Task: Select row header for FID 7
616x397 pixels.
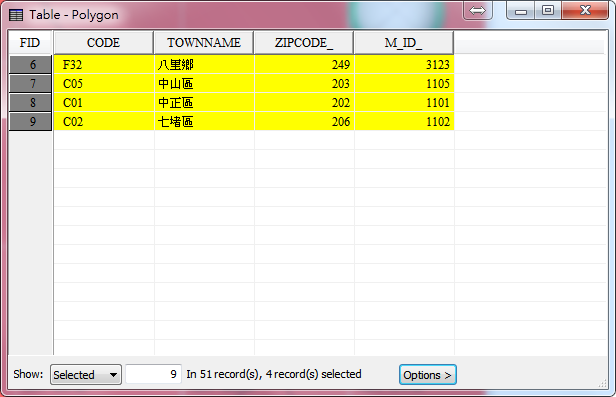Action: [30, 83]
